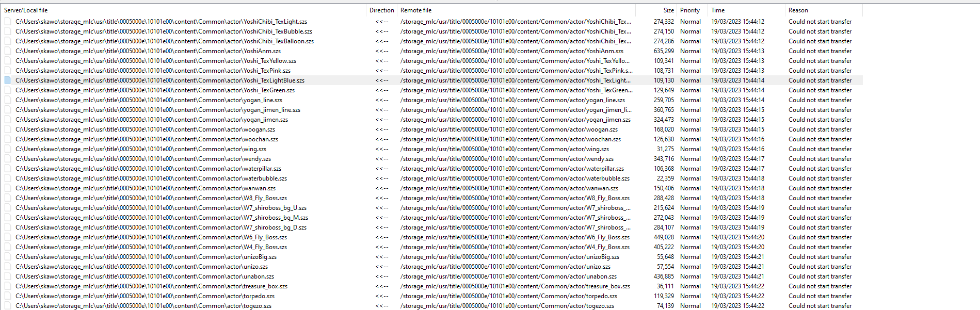Click the file icon of YoshiChibi_TexBubble.szs row

8,31
